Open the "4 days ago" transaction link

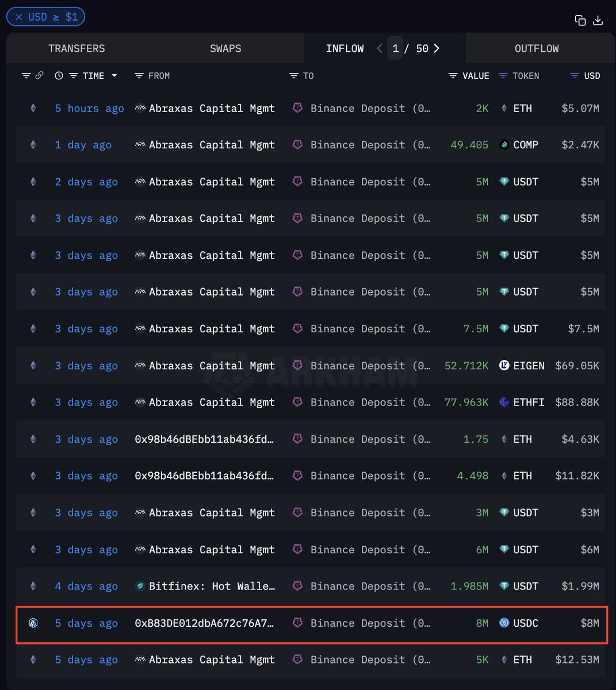[x=86, y=586]
